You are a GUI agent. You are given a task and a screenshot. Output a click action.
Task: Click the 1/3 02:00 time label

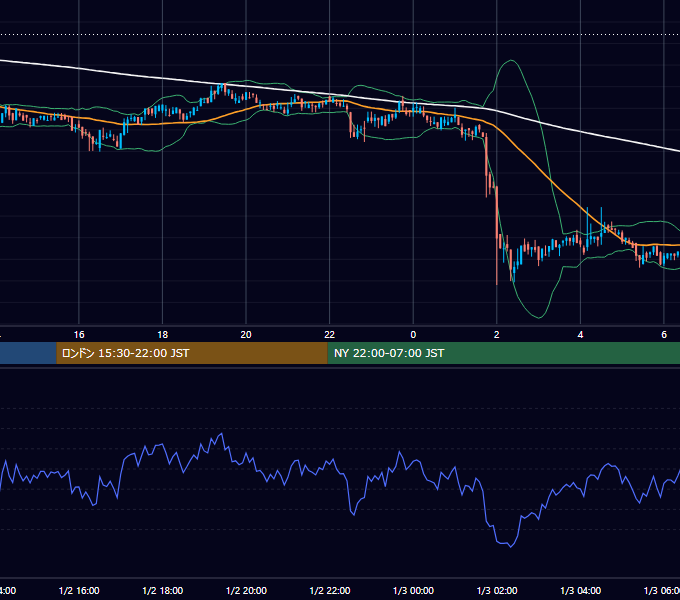(x=497, y=590)
